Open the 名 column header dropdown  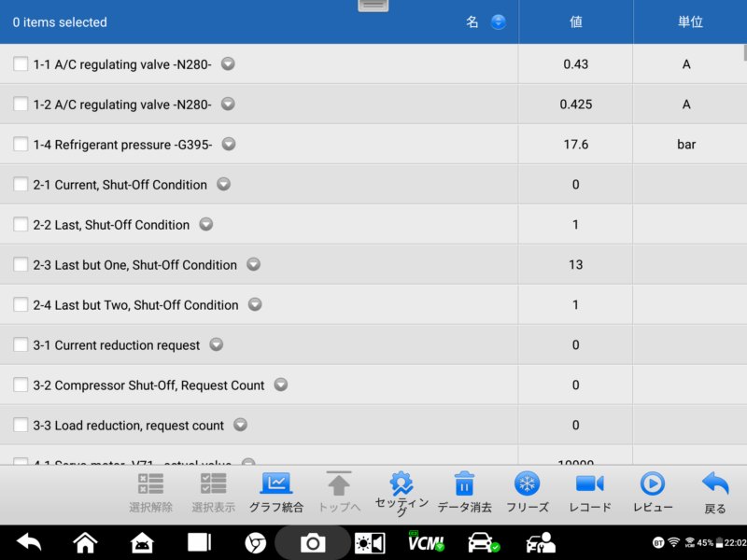[x=499, y=21]
